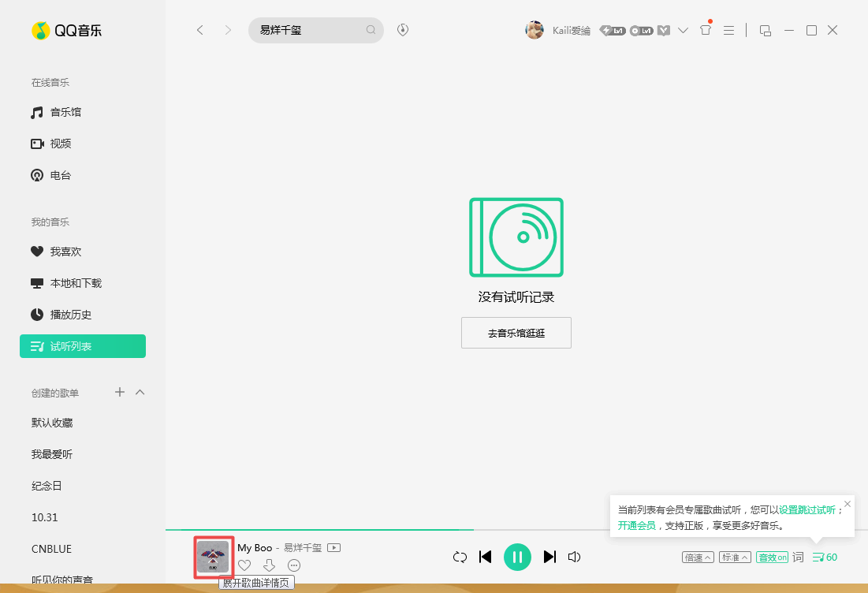Open the skin shirt icon
The height and width of the screenshot is (593, 868).
coord(706,30)
